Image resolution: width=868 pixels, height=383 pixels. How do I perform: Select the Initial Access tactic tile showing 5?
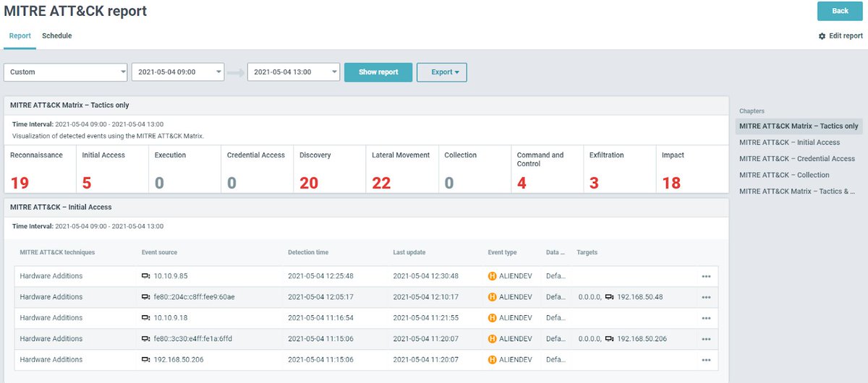112,169
